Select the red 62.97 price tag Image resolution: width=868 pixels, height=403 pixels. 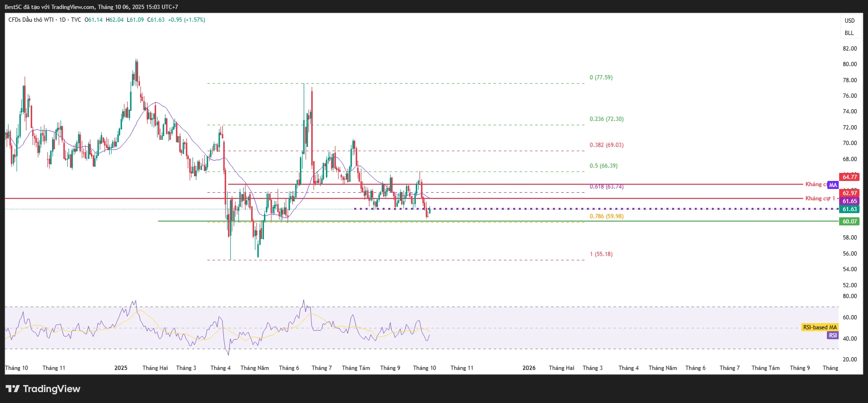coord(850,193)
